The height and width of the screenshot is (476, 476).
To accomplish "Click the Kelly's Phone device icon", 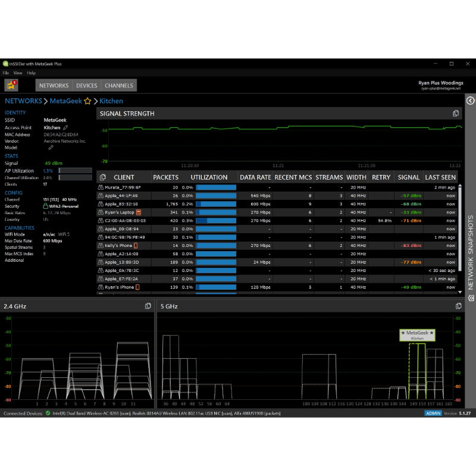I will click(x=136, y=246).
